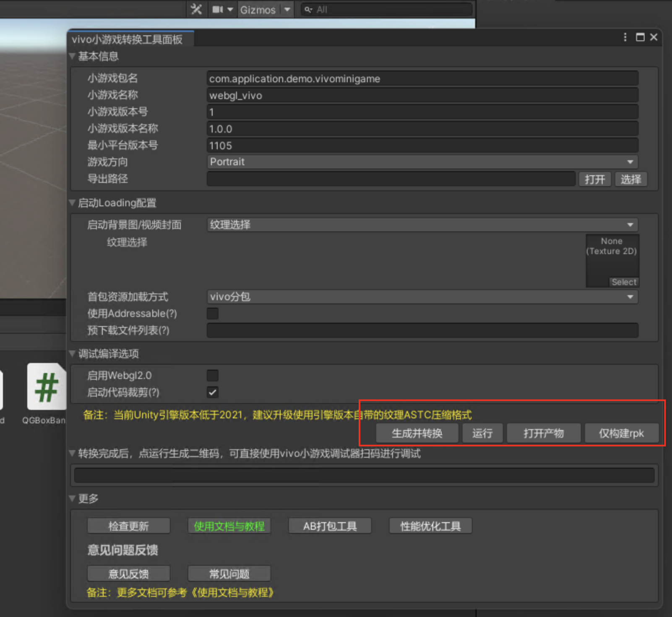The width and height of the screenshot is (672, 617).
Task: Click the scene search field showing All
Action: pos(387,10)
